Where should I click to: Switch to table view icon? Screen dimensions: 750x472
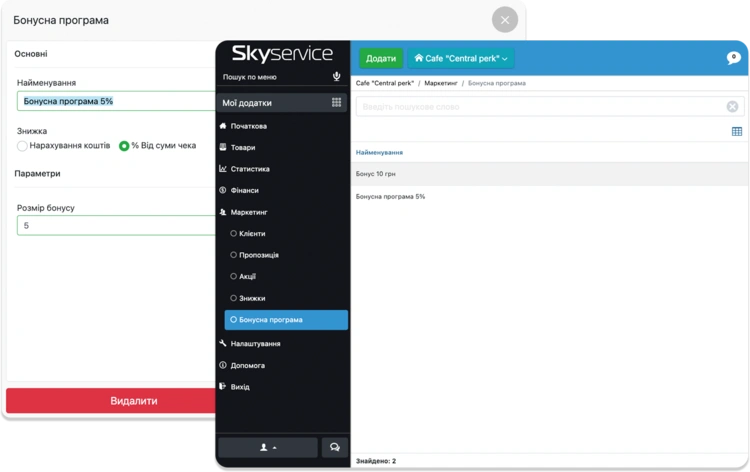[x=737, y=132]
